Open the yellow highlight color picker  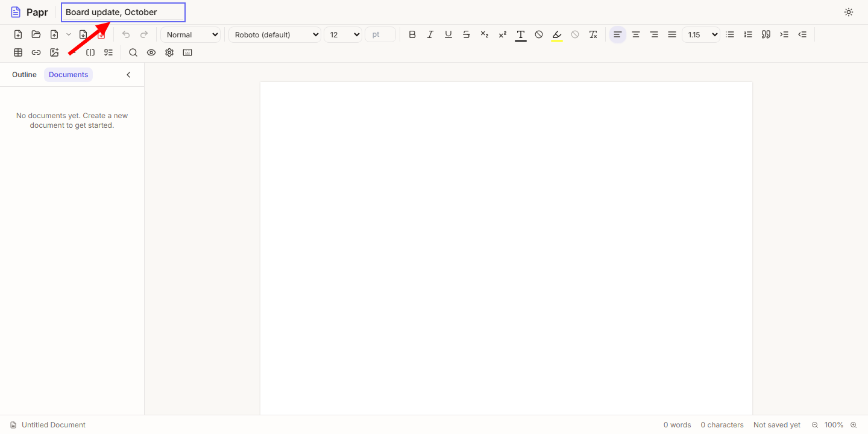557,34
